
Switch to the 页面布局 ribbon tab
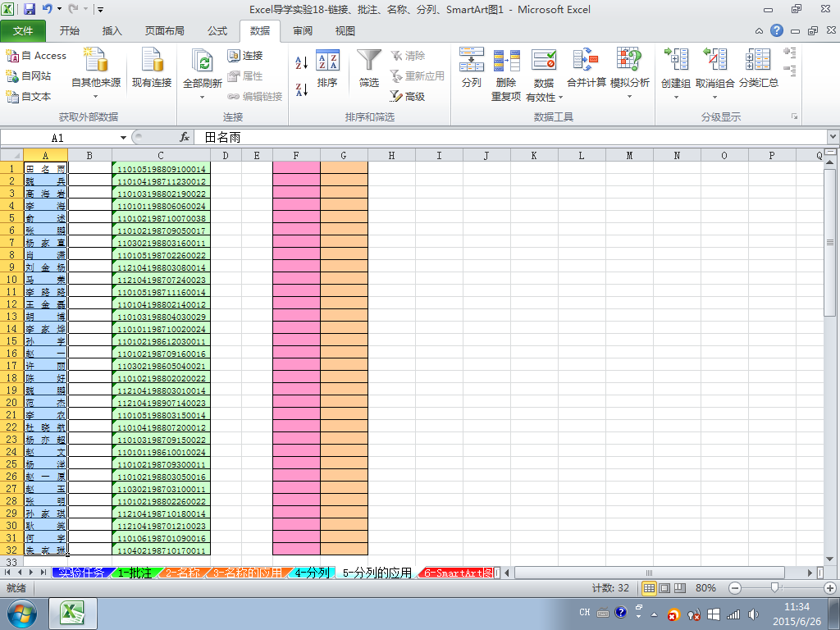coord(164,31)
